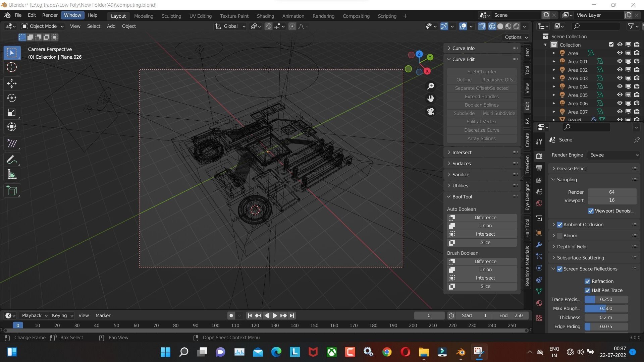
Task: Expand the Intersect panel
Action: 482,153
